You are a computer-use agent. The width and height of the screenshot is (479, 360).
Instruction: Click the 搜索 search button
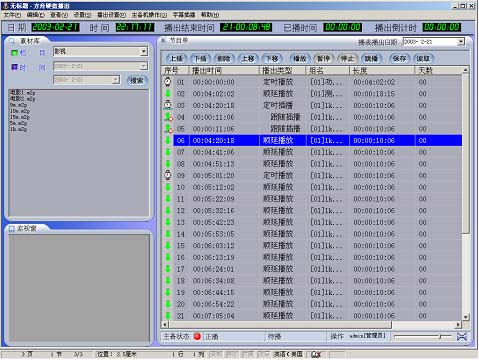(x=137, y=80)
